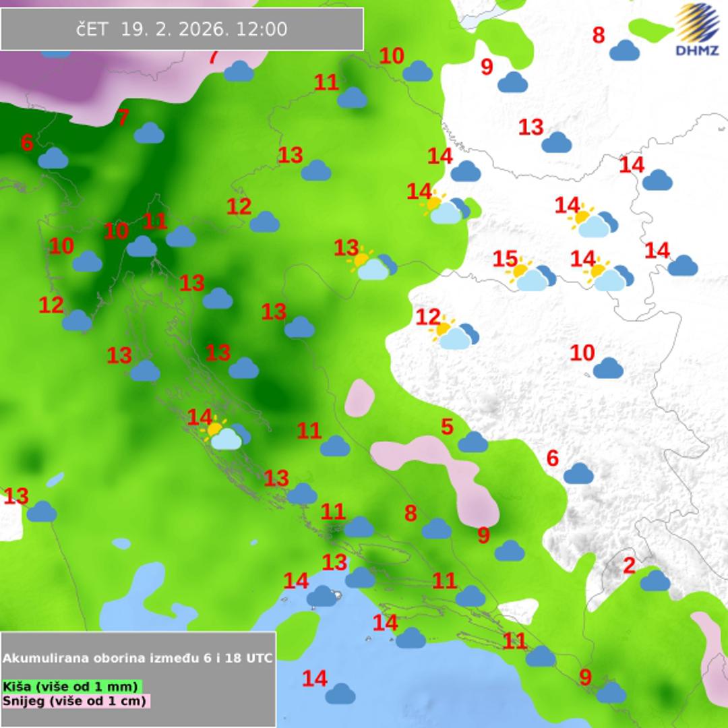Click the cloud icon beside 14 over the blue sea
The width and height of the screenshot is (728, 728).
(340, 694)
